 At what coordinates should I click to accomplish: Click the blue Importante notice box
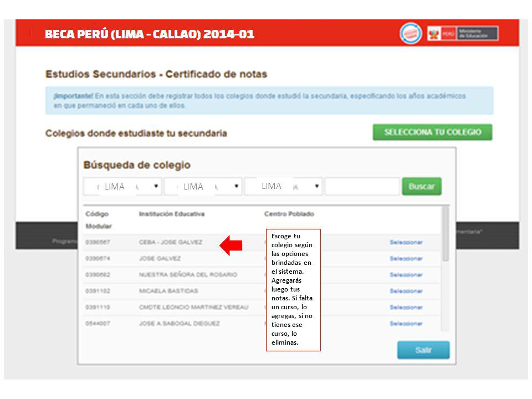click(x=269, y=101)
